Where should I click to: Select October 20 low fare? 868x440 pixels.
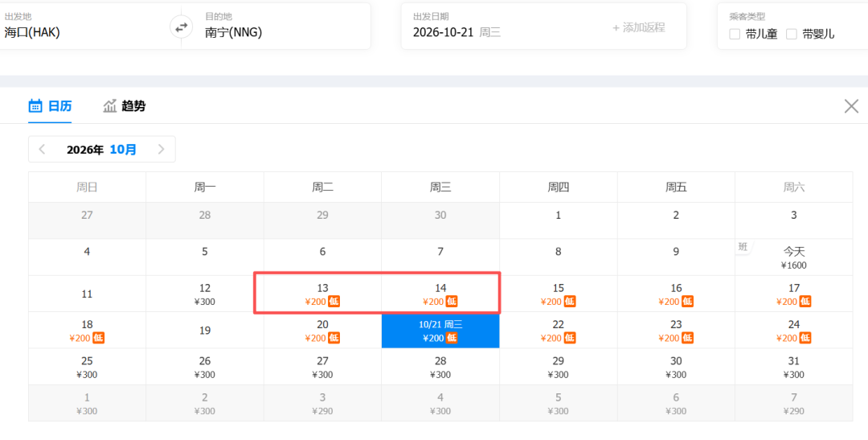(x=323, y=331)
